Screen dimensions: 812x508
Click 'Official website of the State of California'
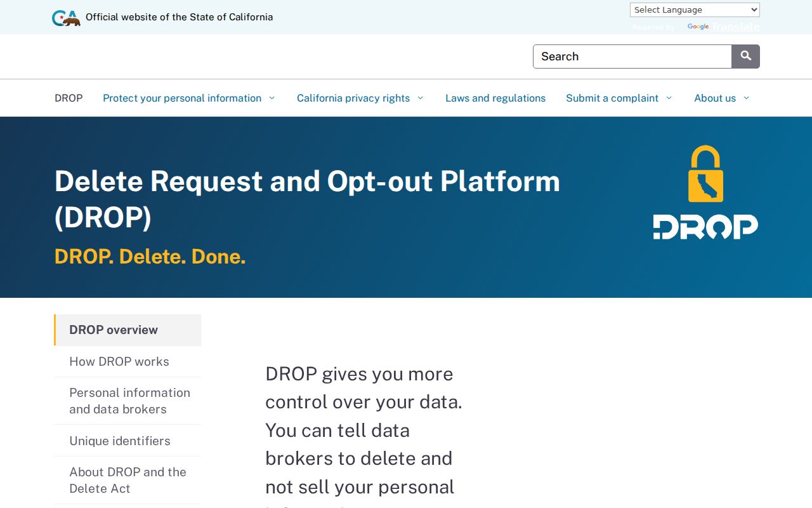click(179, 17)
